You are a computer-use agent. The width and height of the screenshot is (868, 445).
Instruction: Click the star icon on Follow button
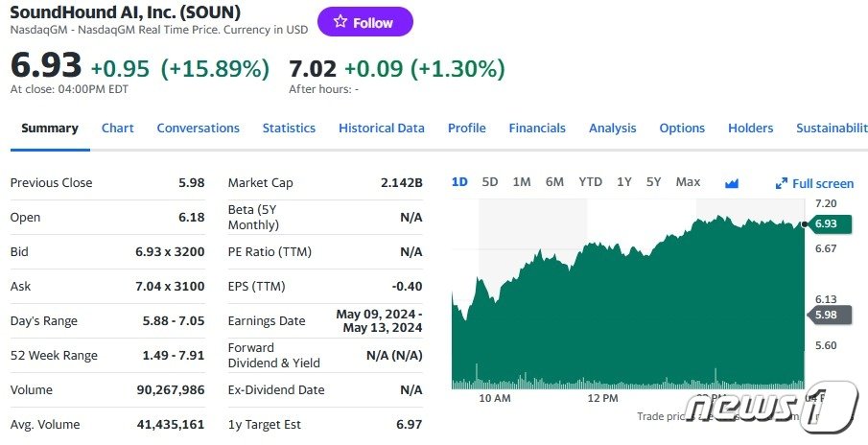coord(340,22)
